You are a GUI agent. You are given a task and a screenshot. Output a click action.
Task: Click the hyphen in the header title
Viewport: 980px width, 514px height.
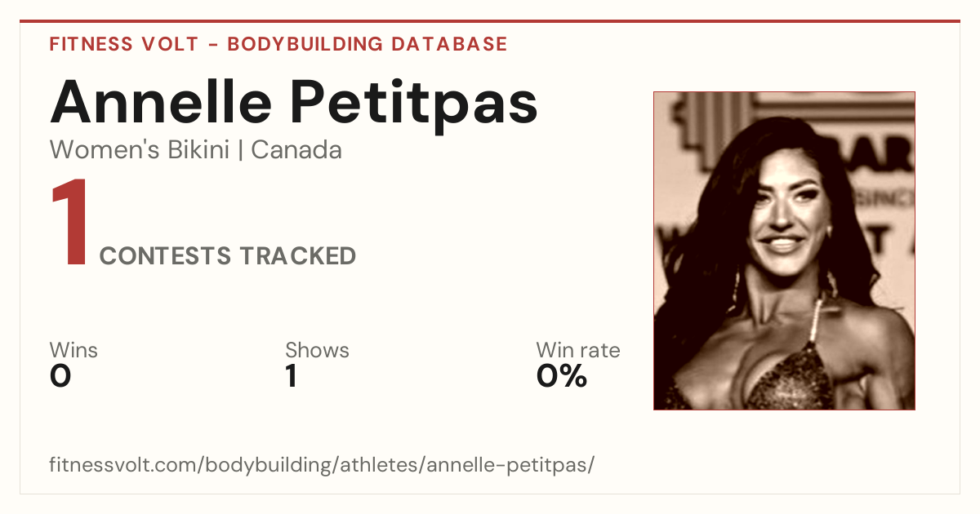[x=213, y=45]
